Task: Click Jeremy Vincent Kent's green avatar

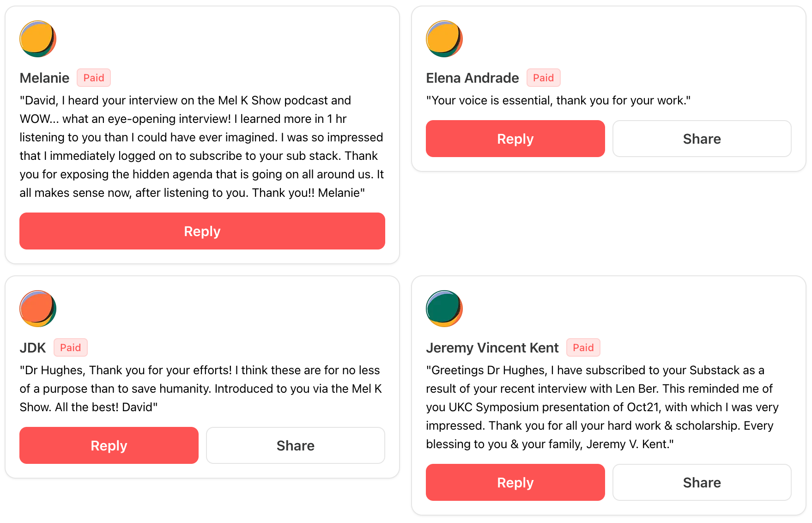Action: (x=444, y=309)
